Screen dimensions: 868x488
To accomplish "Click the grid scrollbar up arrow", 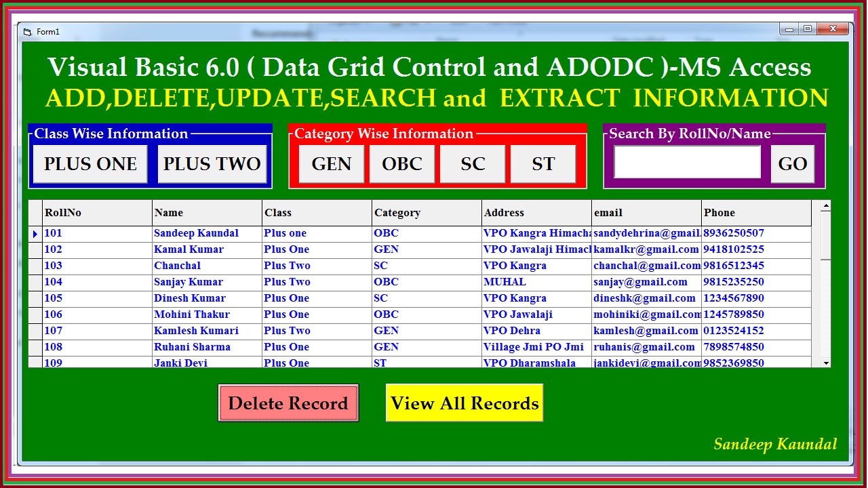I will click(x=825, y=206).
